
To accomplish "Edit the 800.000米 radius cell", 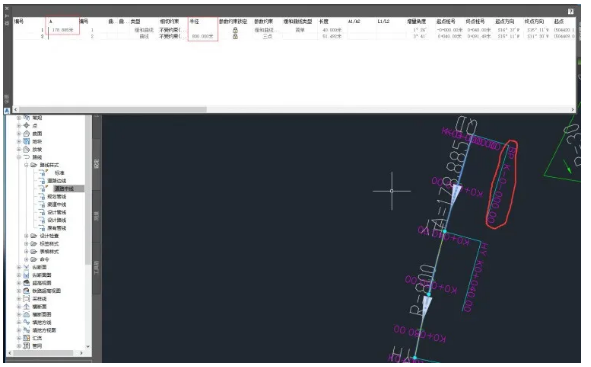I will point(202,36).
